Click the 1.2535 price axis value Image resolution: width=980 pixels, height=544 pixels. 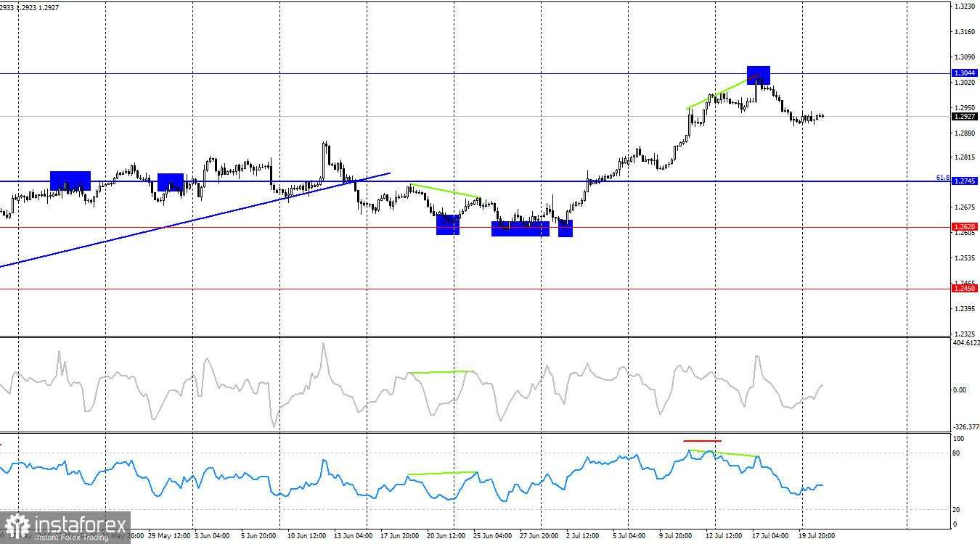point(965,258)
